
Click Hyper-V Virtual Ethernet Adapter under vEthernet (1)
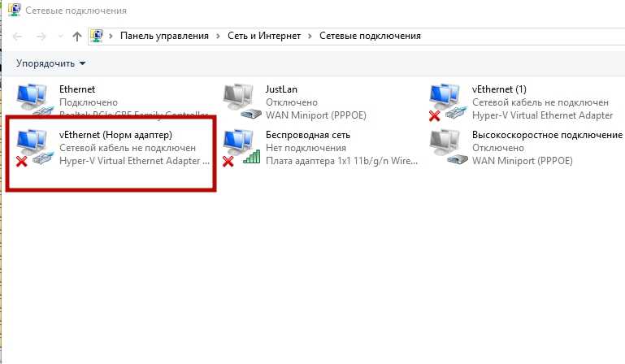542,115
